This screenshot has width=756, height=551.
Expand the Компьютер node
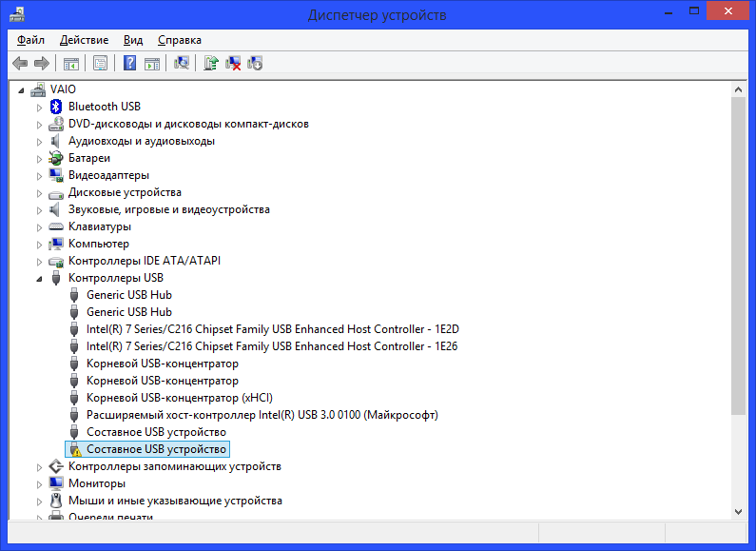pos(39,245)
